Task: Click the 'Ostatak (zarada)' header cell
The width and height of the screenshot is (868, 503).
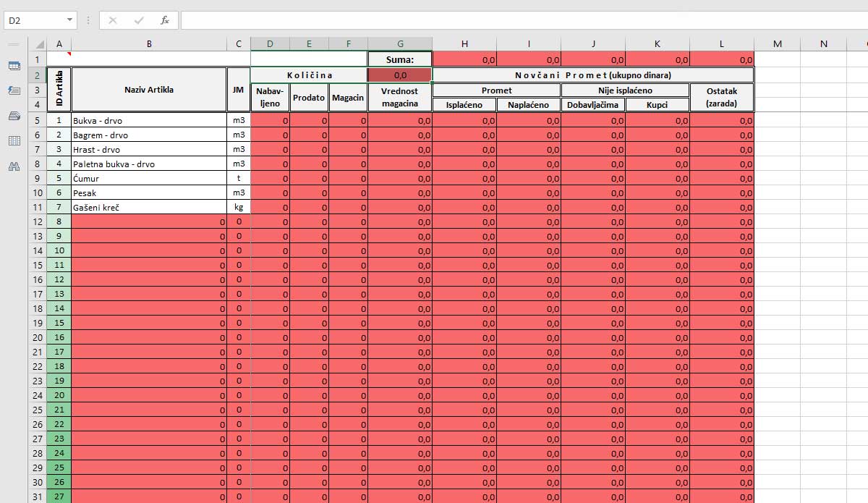Action: coord(721,97)
